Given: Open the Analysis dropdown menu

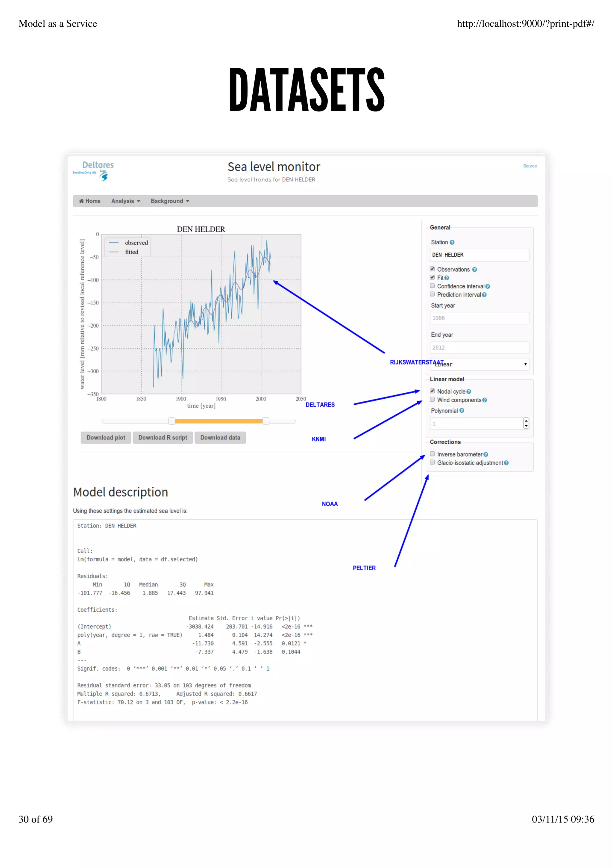Looking at the screenshot, I should pyautogui.click(x=125, y=201).
